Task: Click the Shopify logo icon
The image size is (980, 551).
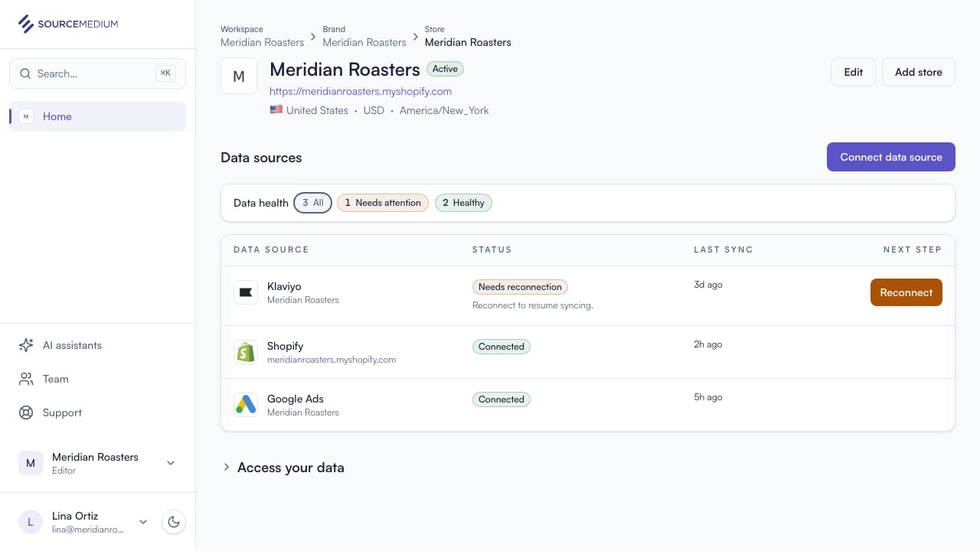Action: (246, 352)
